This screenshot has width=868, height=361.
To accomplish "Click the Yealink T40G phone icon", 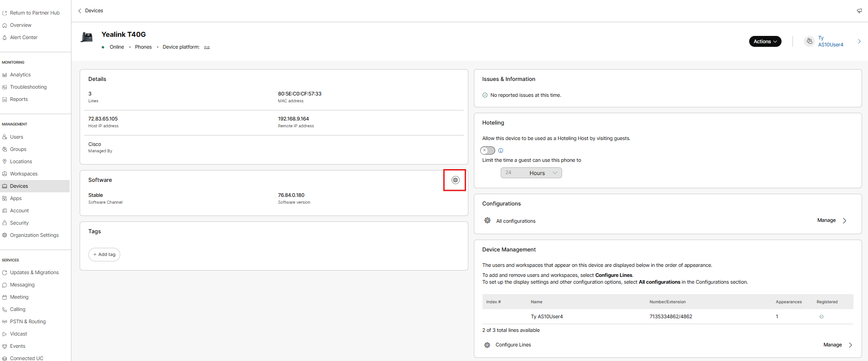I will point(86,37).
